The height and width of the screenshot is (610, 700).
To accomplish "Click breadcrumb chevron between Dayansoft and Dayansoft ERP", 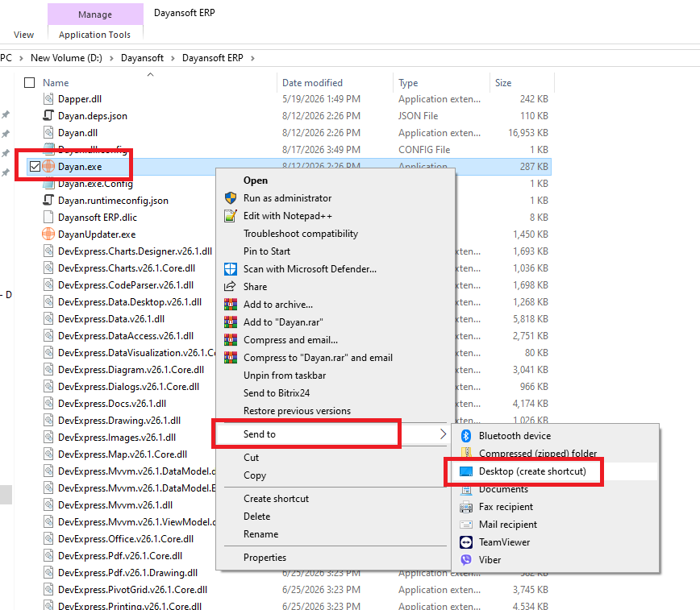I will click(x=173, y=58).
